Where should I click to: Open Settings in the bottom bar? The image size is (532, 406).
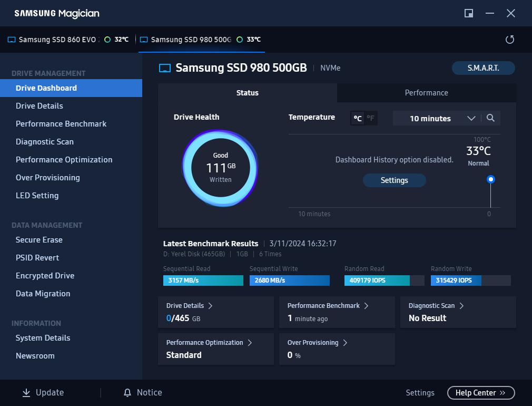(x=420, y=393)
